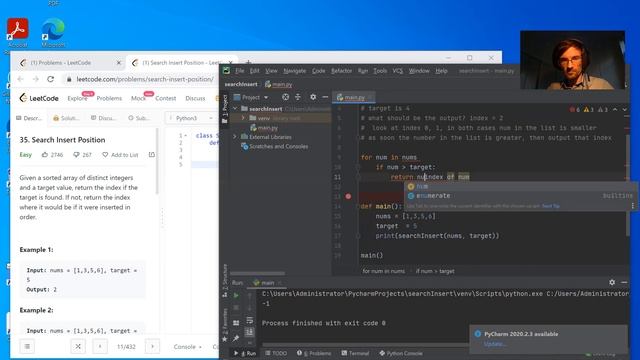The height and width of the screenshot is (360, 640).
Task: Go to previous problem with the left arrow
Action: pyautogui.click(x=100, y=347)
